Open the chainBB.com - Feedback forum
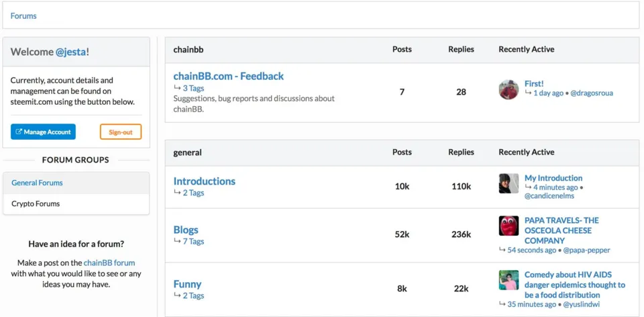Viewport: 644px width, 317px height. pos(228,76)
